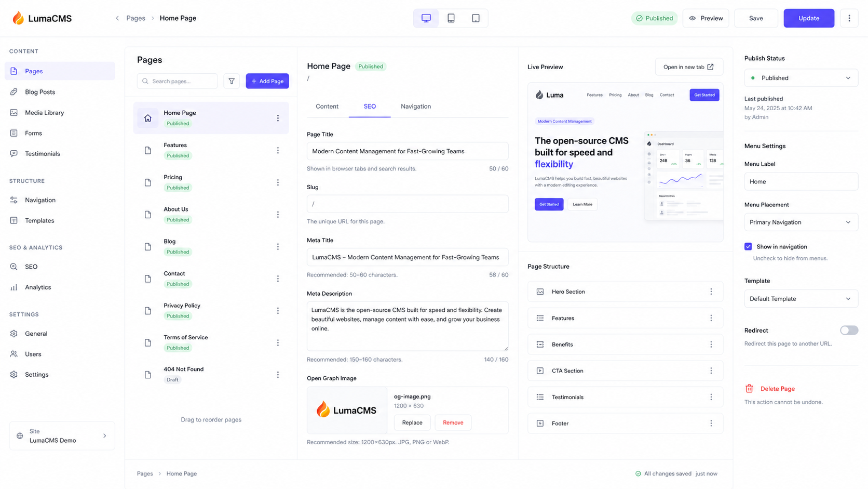The width and height of the screenshot is (868, 489).
Task: Open options menu for Pricing page row
Action: click(278, 182)
